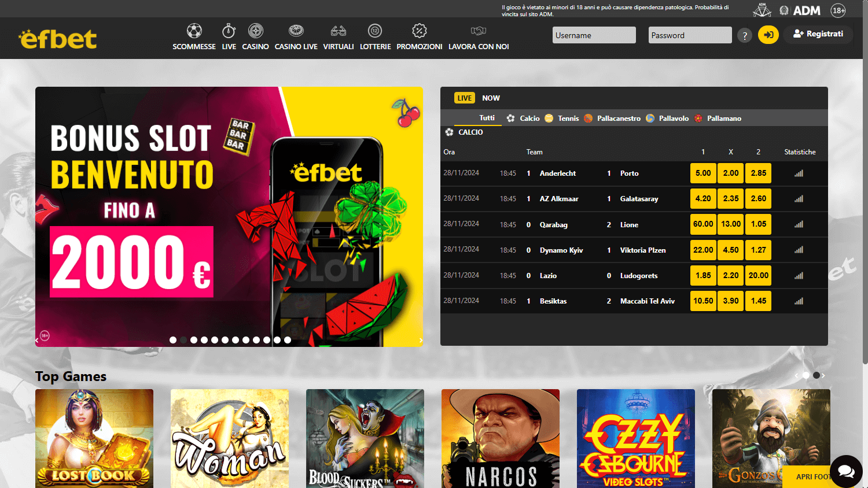The image size is (868, 488).
Task: Open the Narcos game thumbnail
Action: point(501,438)
